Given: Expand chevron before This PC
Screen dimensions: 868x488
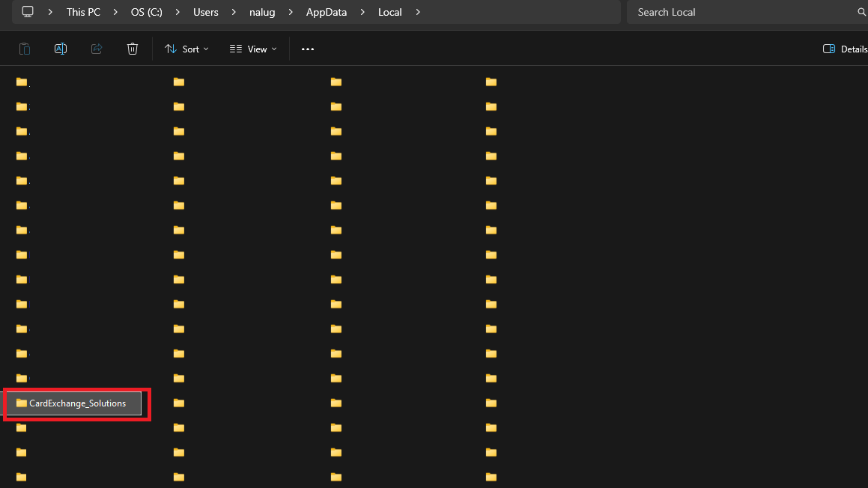Looking at the screenshot, I should (50, 12).
